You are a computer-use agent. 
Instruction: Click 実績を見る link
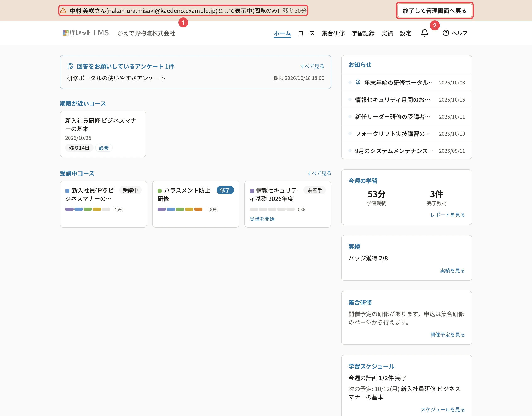pyautogui.click(x=452, y=271)
